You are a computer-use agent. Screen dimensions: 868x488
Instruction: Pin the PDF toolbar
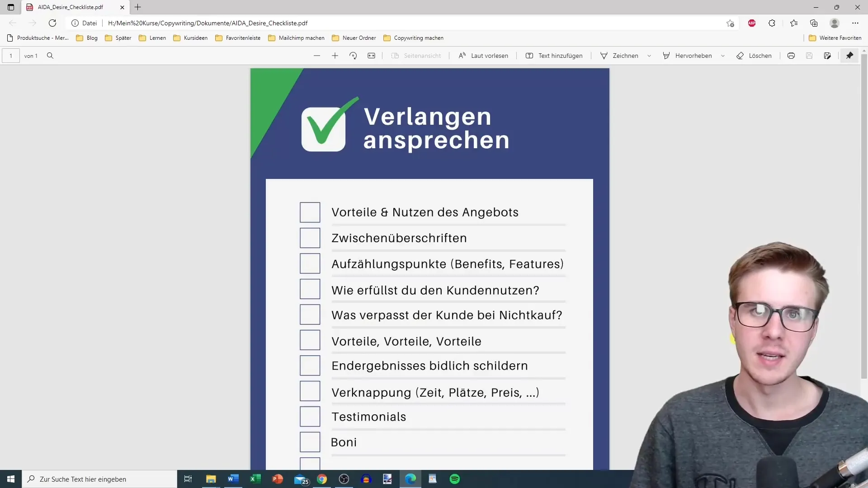pos(850,56)
